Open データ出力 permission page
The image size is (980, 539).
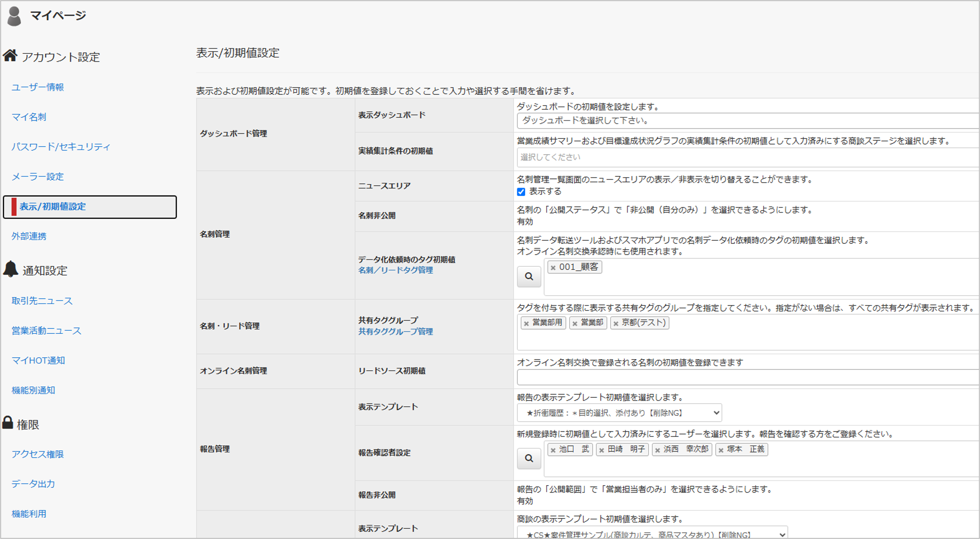[x=33, y=484]
